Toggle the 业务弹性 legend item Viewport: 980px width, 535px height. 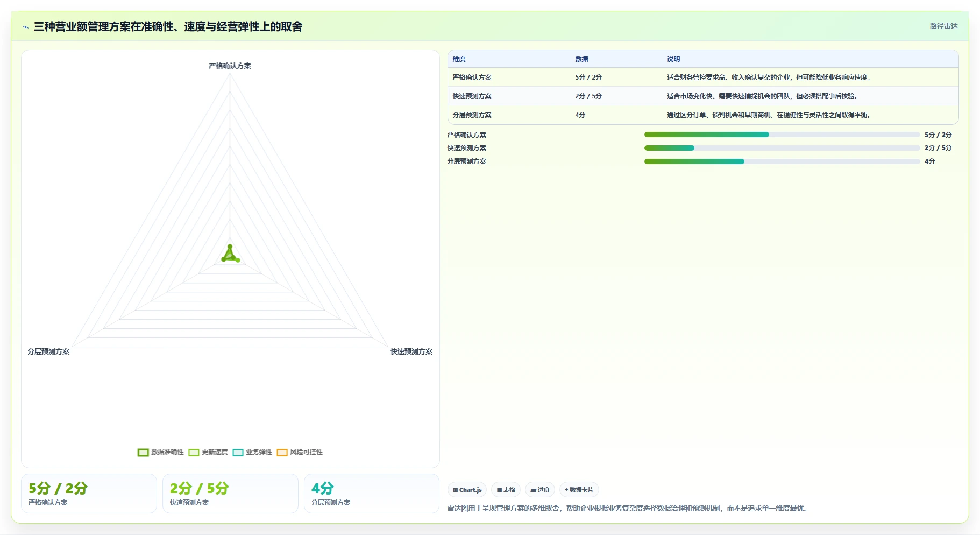[252, 452]
